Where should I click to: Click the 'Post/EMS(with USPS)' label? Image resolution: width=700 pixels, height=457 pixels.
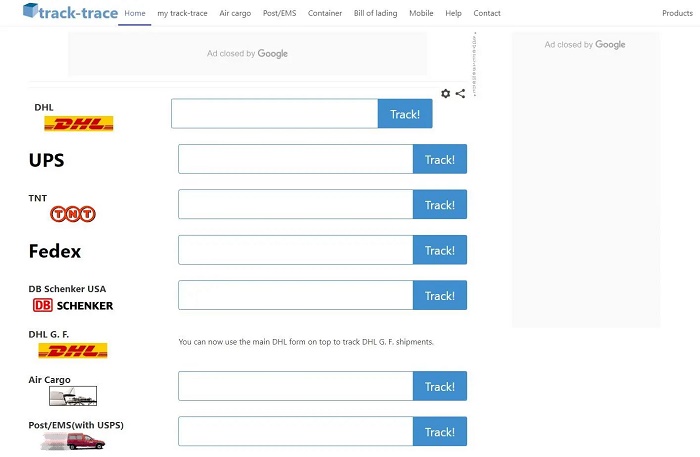click(76, 425)
